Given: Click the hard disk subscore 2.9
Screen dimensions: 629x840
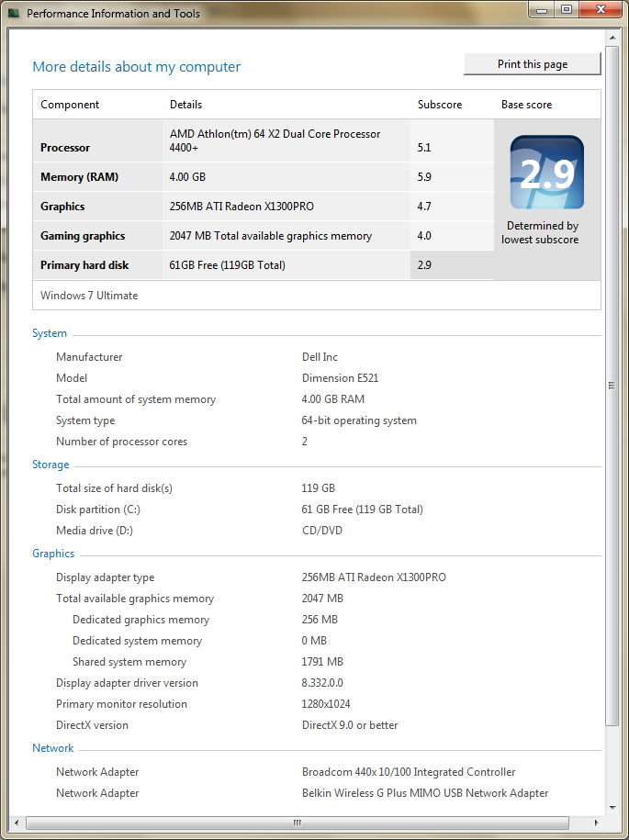Looking at the screenshot, I should [x=424, y=265].
